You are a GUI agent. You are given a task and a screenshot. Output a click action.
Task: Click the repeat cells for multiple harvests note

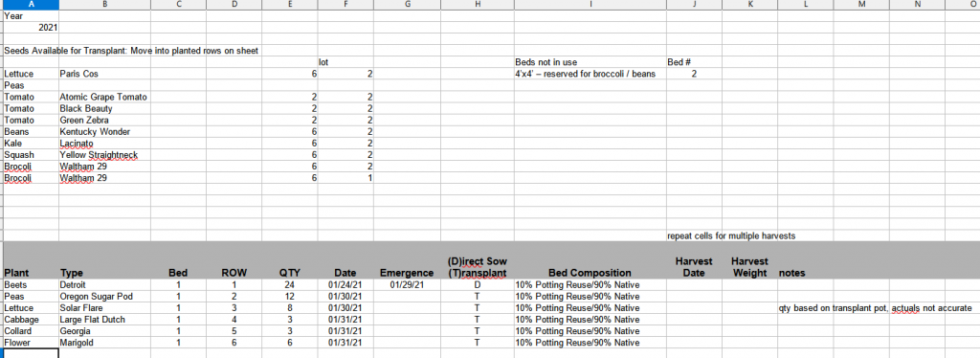[730, 236]
